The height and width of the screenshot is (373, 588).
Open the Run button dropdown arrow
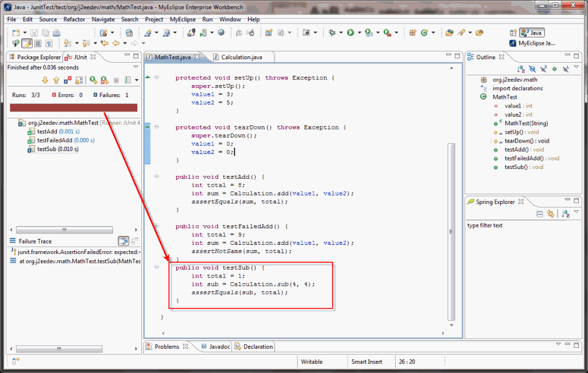[x=359, y=33]
